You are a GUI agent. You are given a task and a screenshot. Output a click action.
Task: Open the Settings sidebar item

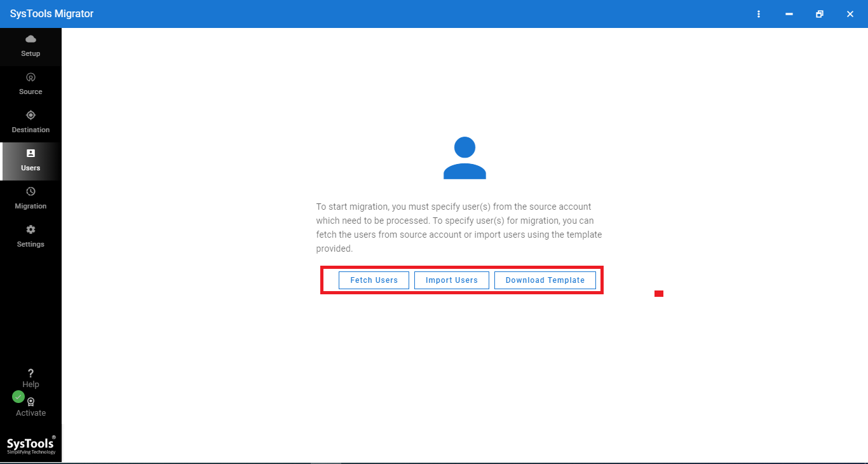point(31,238)
